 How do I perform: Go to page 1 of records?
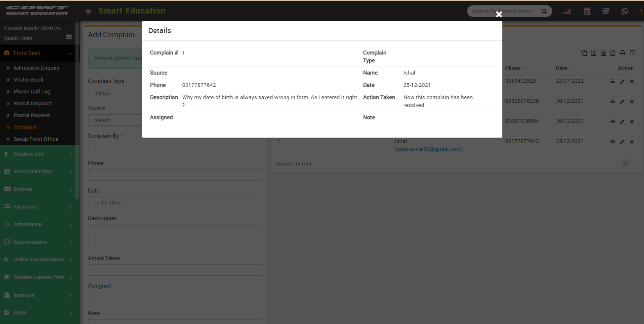pos(625,163)
